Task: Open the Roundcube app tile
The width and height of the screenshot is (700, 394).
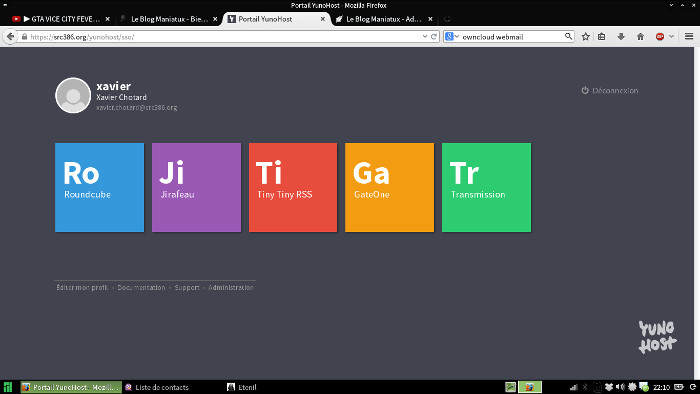Action: [x=100, y=187]
